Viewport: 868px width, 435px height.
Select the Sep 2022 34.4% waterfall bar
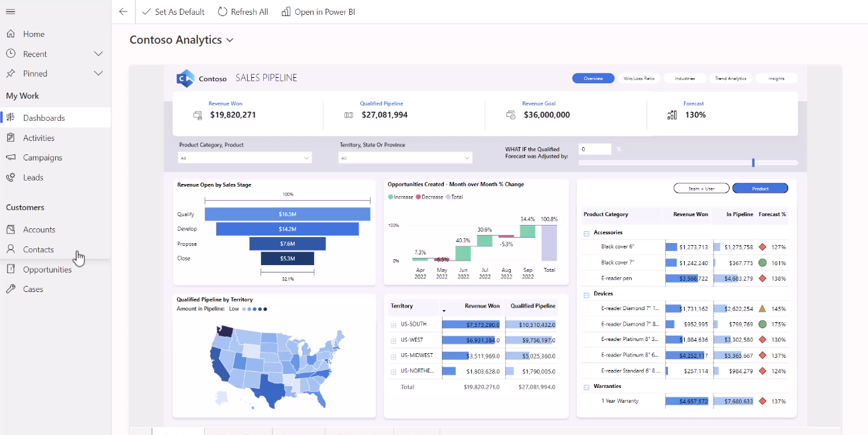(528, 231)
